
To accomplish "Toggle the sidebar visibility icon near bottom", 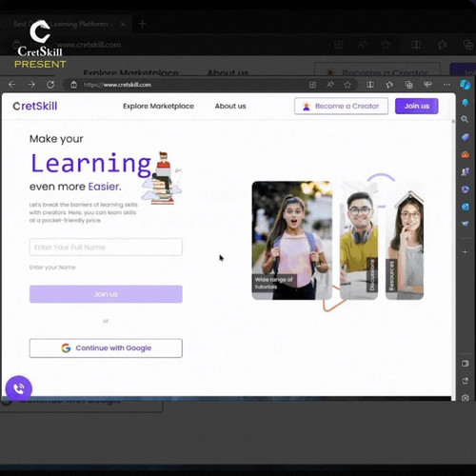I will (466, 364).
